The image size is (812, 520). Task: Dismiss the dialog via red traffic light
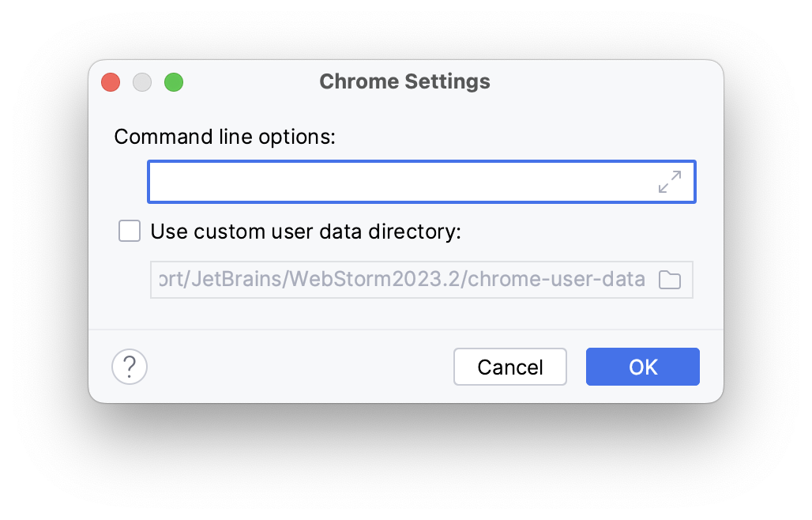(x=111, y=82)
